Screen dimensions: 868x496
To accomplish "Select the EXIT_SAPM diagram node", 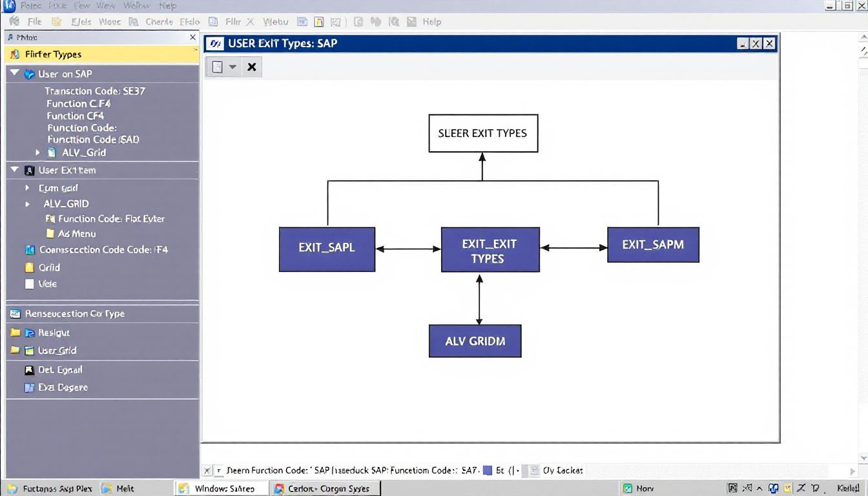I will [x=653, y=244].
